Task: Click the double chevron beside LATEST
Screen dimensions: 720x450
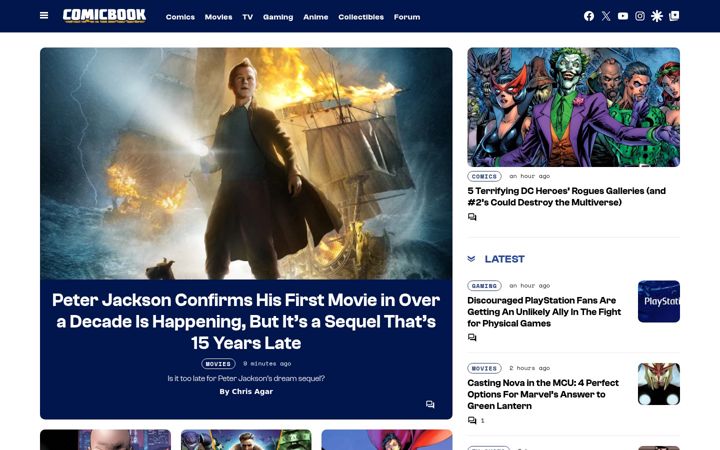Action: click(x=471, y=259)
